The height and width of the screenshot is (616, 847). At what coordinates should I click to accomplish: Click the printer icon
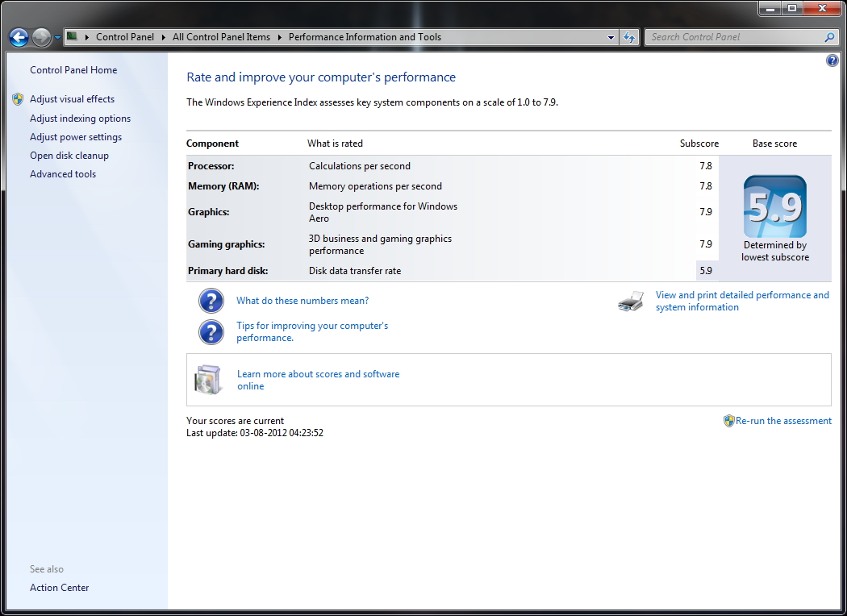pos(631,302)
